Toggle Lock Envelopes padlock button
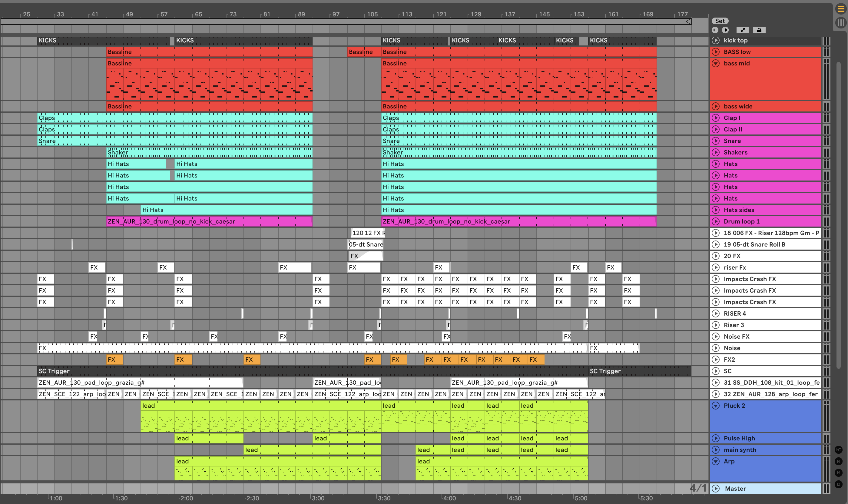This screenshot has width=848, height=504. coord(759,30)
